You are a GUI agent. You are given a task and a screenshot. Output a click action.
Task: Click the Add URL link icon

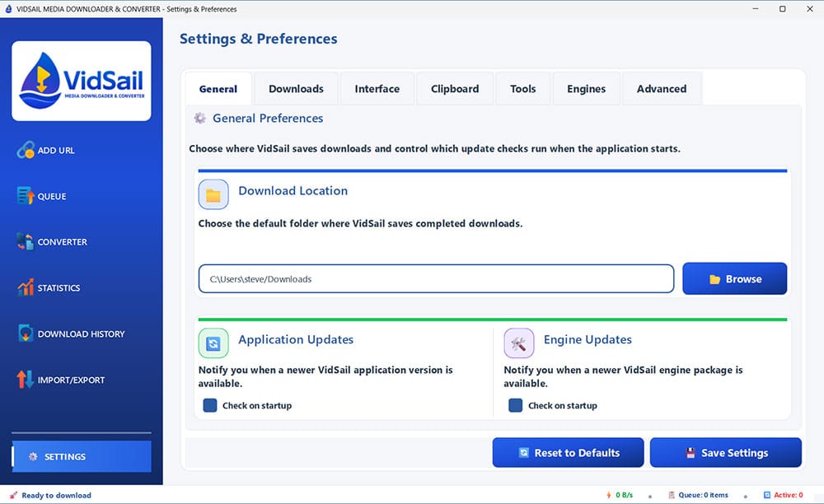click(26, 150)
